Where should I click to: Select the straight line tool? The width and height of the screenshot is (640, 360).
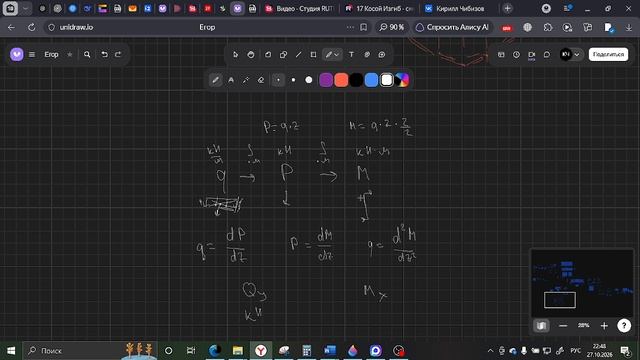coord(298,55)
